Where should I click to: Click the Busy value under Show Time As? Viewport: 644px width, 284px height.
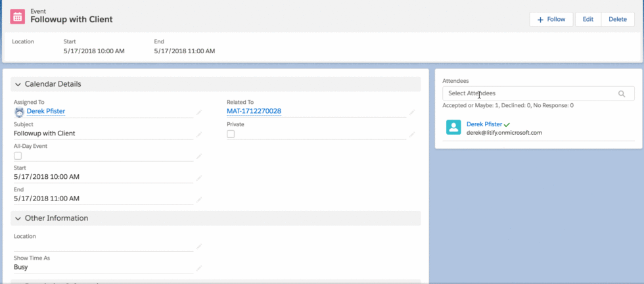21,267
